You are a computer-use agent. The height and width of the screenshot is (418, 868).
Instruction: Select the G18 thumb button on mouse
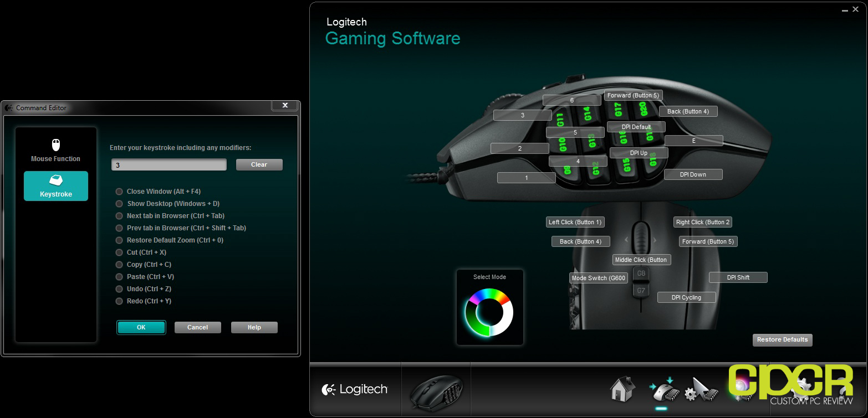pyautogui.click(x=652, y=160)
